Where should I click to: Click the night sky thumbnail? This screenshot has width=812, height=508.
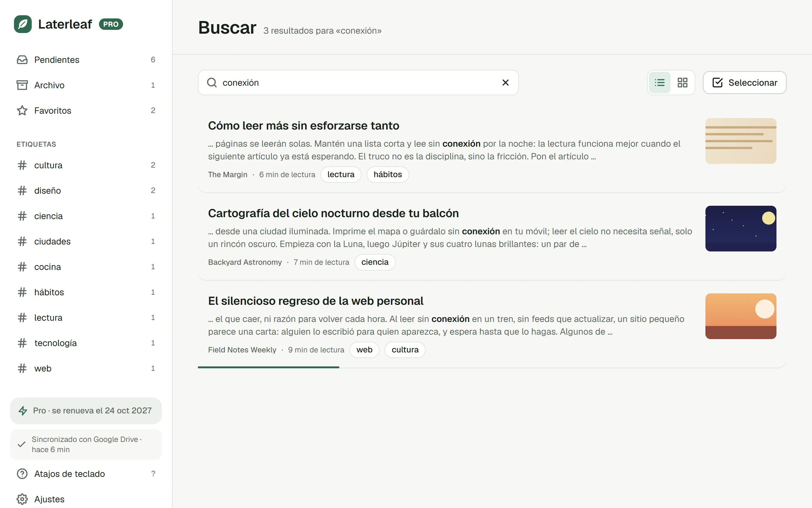741,229
